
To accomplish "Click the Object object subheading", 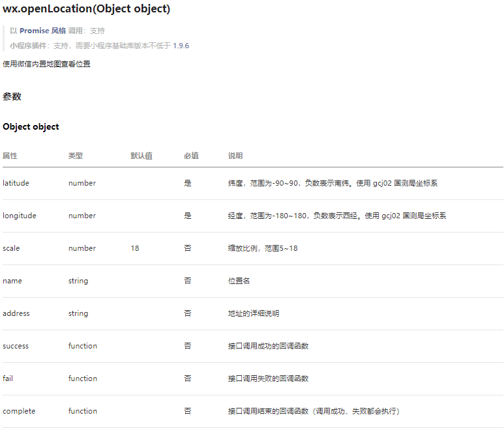I will pyautogui.click(x=31, y=127).
